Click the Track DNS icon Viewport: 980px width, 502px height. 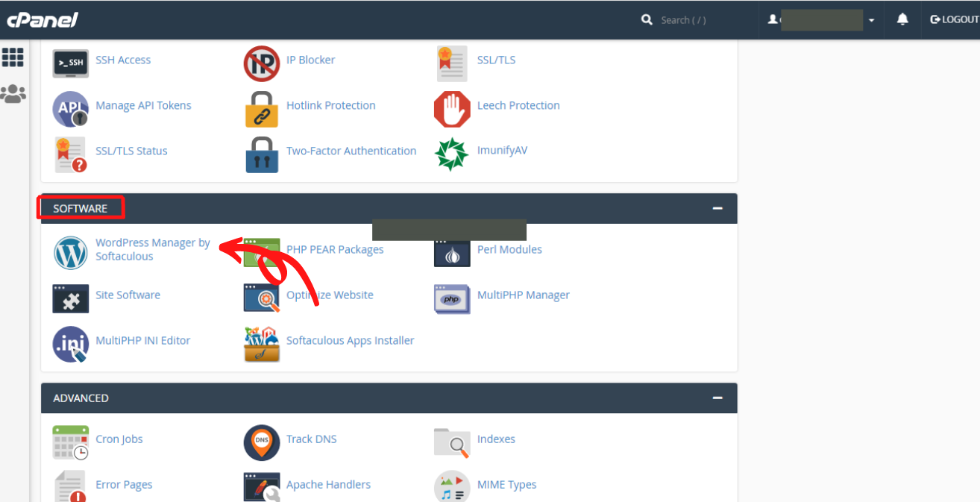coord(262,442)
